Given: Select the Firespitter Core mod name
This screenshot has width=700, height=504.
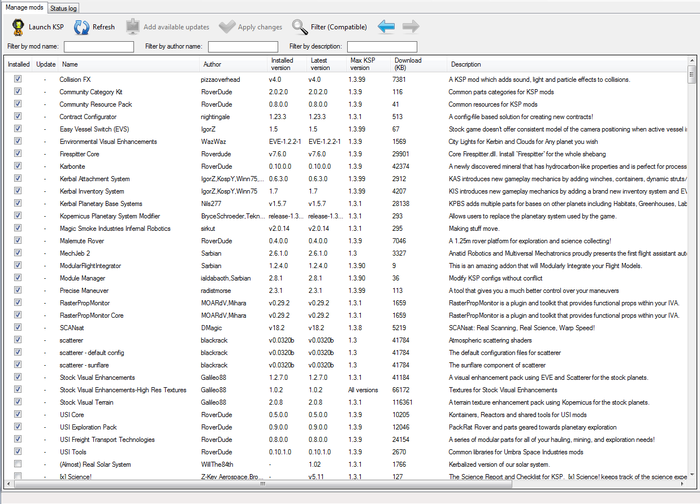Looking at the screenshot, I should 79,154.
